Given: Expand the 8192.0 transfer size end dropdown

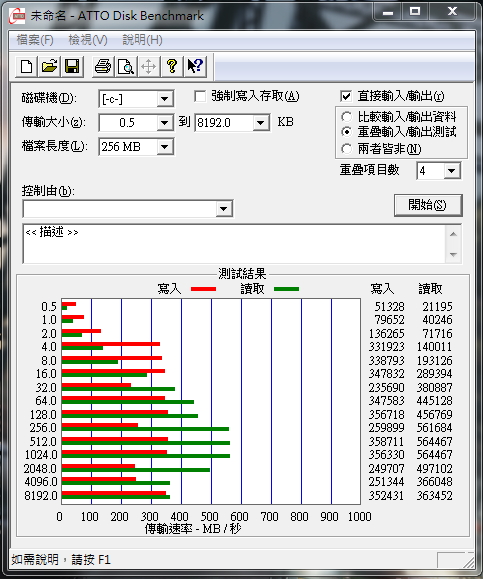Looking at the screenshot, I should tap(261, 123).
